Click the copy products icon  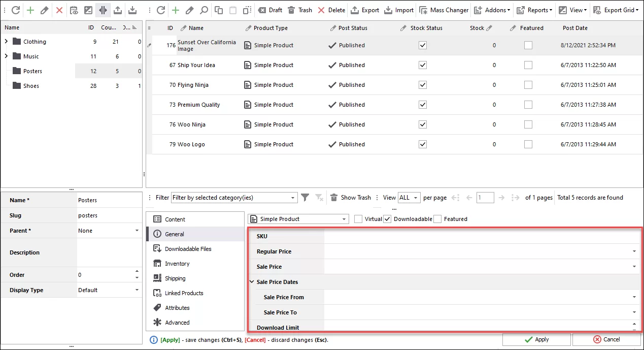coord(219,10)
